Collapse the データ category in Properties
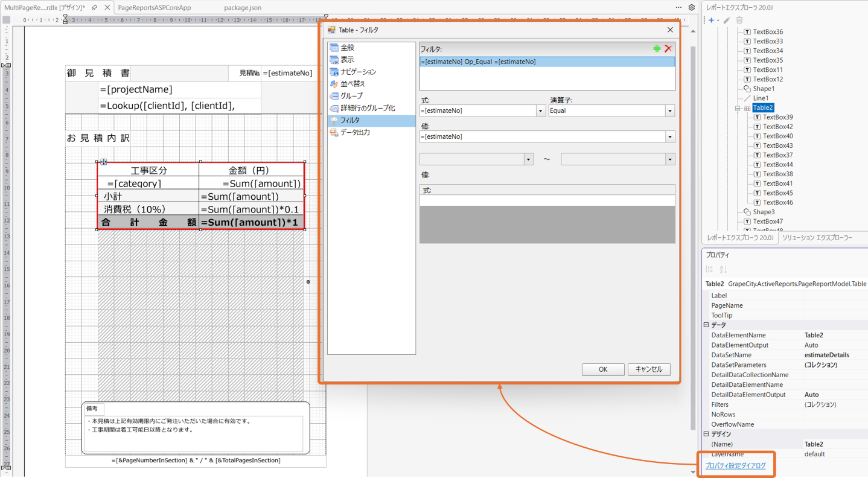This screenshot has width=868, height=478. 706,325
